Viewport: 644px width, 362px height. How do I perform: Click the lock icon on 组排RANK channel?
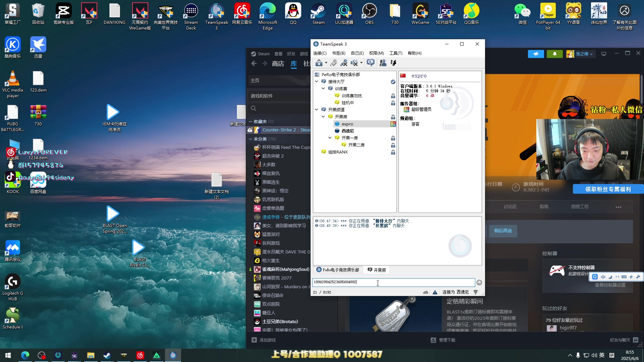393,152
